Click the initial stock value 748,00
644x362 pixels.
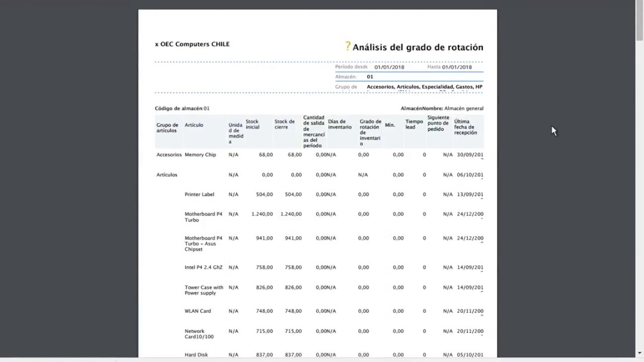tap(265, 311)
